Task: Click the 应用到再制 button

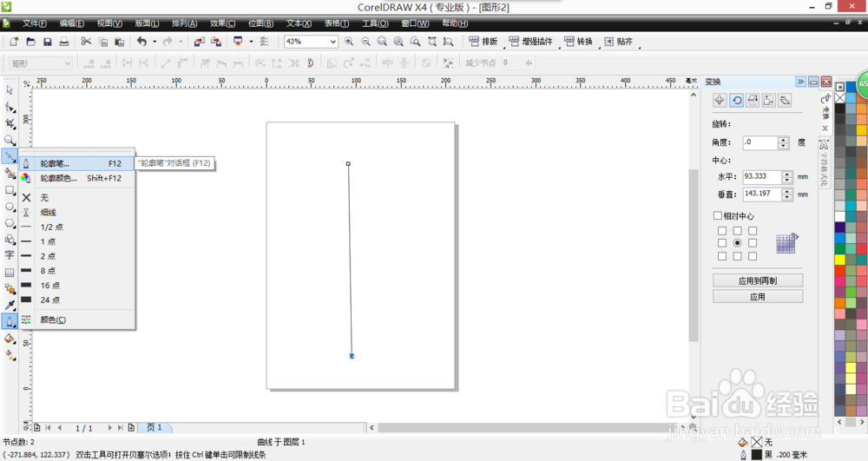Action: click(x=758, y=280)
